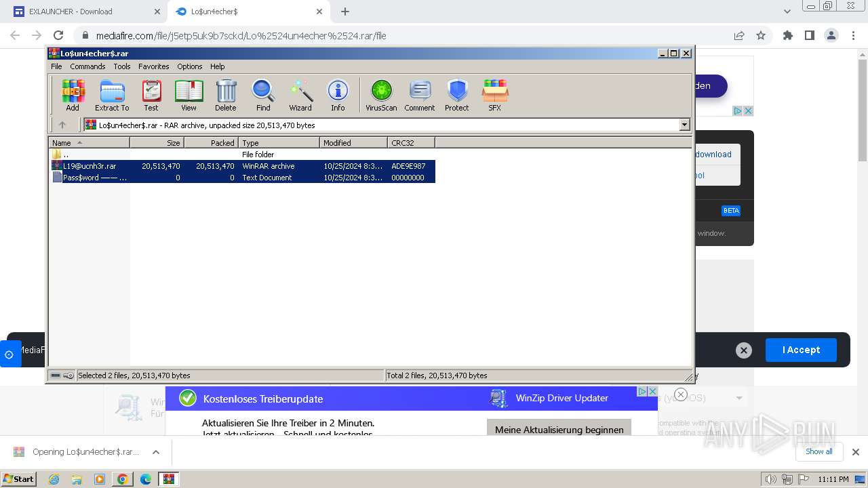Open the Chrome extensions puzzle icon
This screenshot has width=868, height=488.
pyautogui.click(x=788, y=35)
